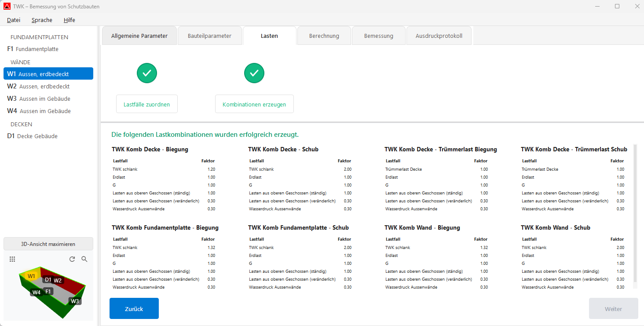Click green checkmark above Kombinationen erzeugen

coord(254,73)
